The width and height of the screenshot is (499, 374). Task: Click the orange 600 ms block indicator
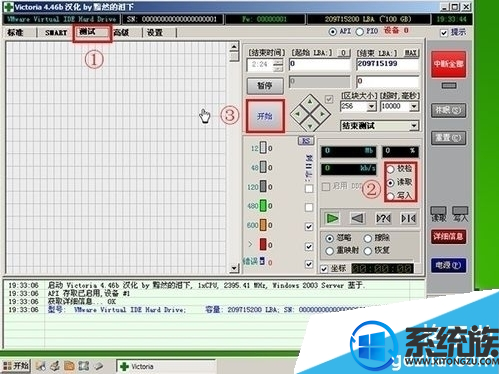263,225
